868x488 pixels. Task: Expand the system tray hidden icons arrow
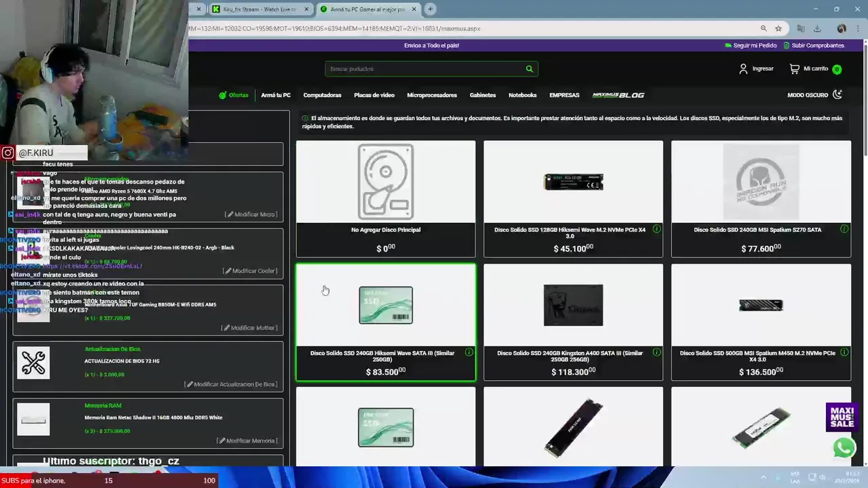(x=764, y=477)
